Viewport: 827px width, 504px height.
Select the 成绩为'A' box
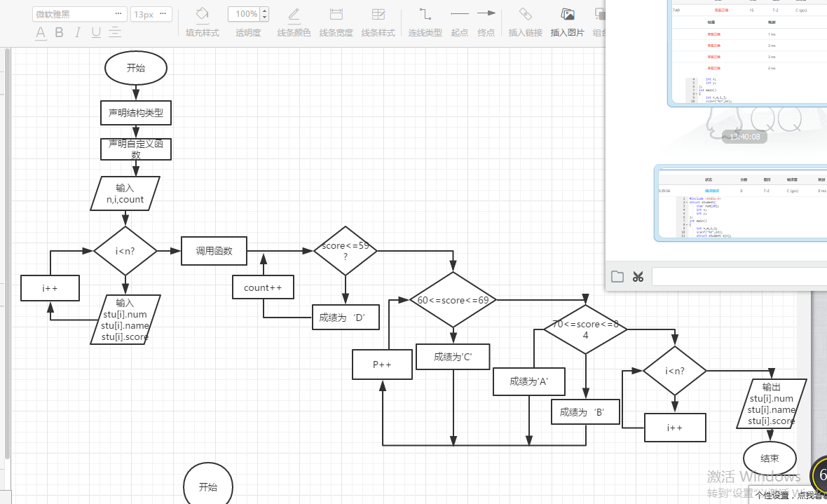click(529, 381)
